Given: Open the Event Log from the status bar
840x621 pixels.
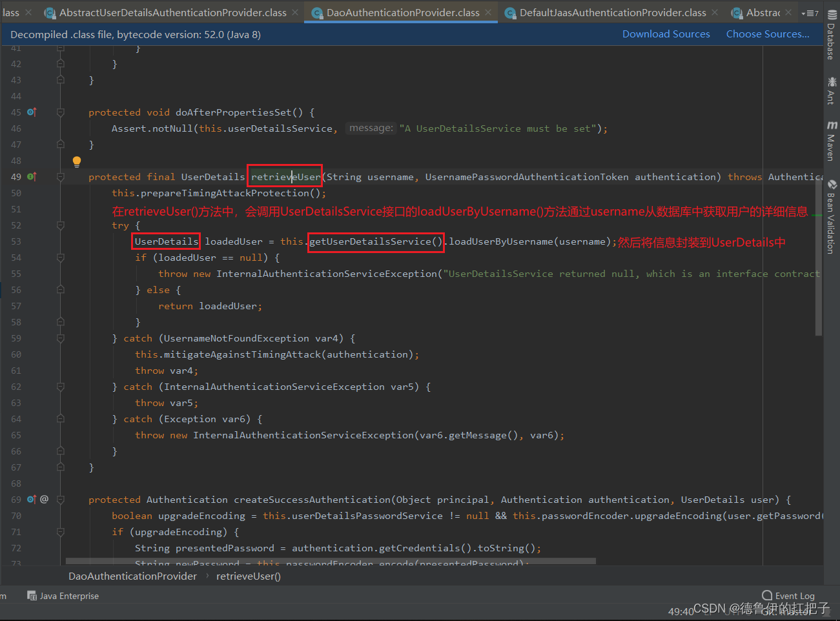Looking at the screenshot, I should (x=788, y=596).
